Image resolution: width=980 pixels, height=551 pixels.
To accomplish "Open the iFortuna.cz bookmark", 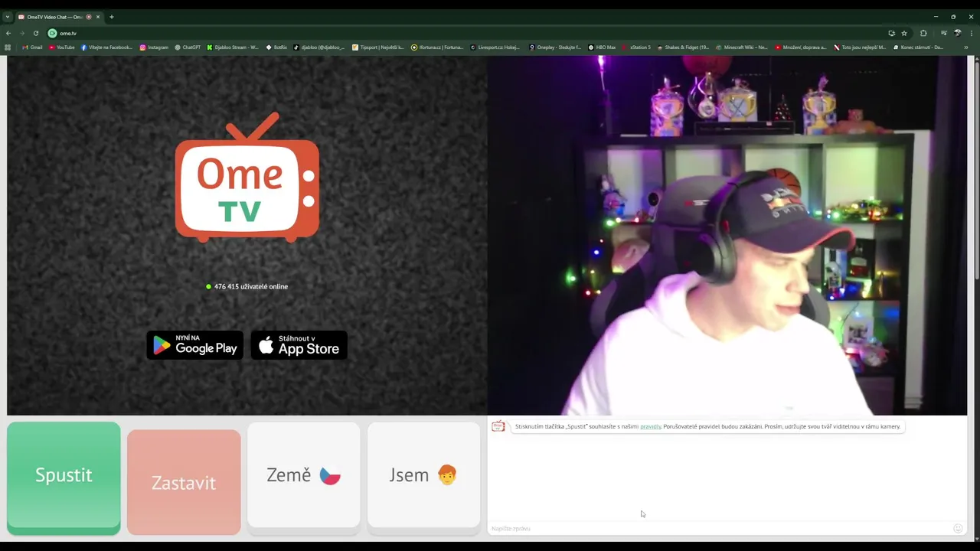I will [x=437, y=47].
